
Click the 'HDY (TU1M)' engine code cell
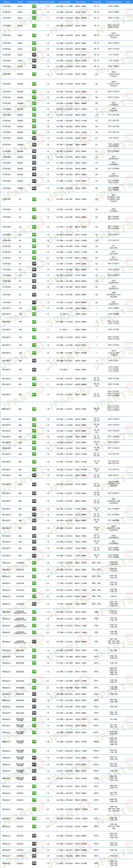(113, 330)
